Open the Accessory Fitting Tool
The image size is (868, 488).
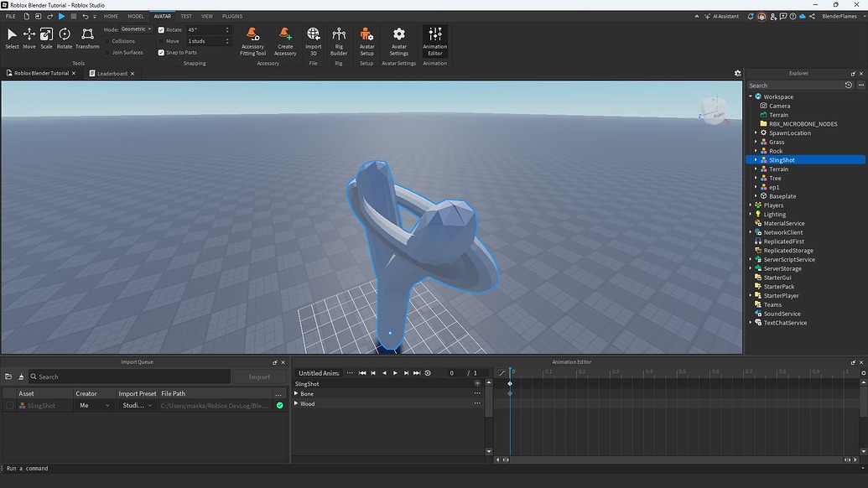tap(253, 41)
